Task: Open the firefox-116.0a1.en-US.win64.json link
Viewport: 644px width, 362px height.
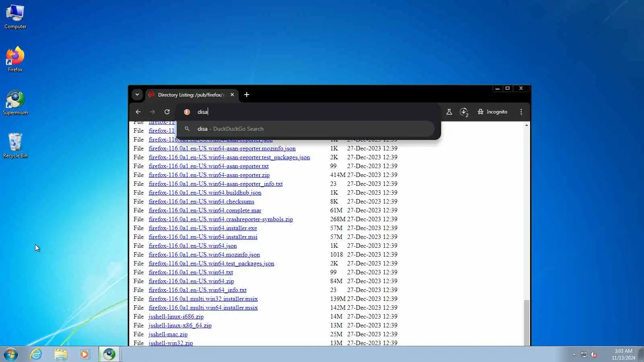Action: (193, 246)
